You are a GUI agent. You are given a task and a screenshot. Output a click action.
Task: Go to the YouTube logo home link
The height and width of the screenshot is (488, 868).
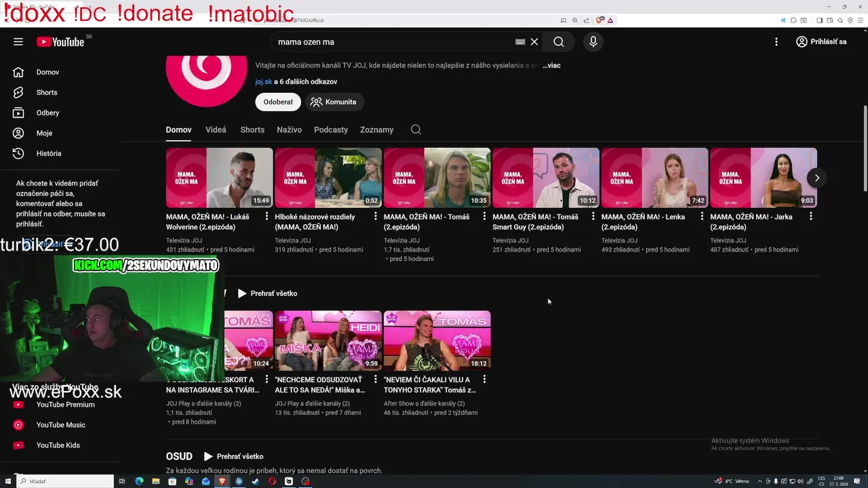pyautogui.click(x=60, y=42)
